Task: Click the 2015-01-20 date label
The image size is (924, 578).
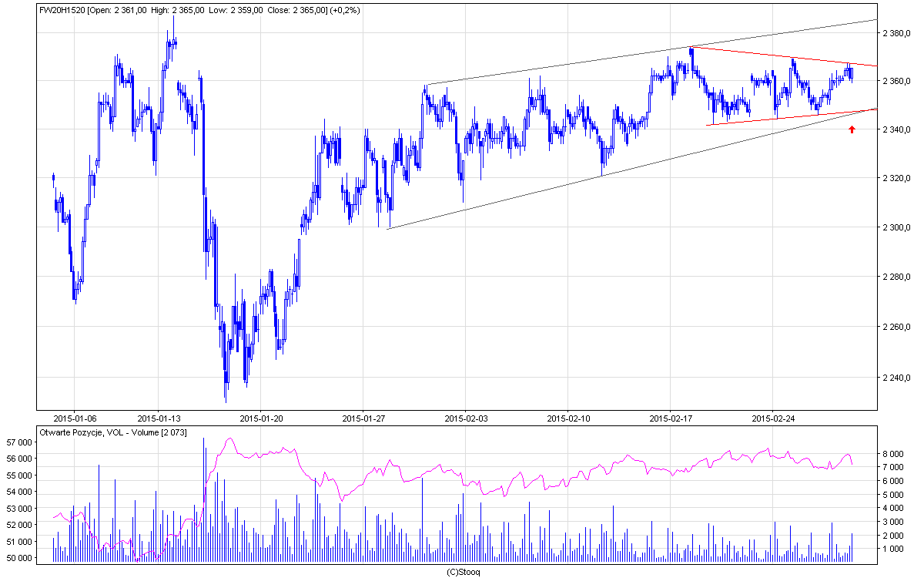Action: coord(261,418)
